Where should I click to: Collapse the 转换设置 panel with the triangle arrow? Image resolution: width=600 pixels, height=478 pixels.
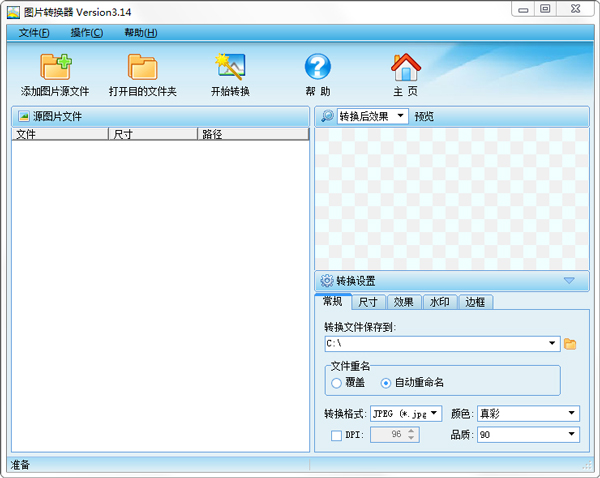569,281
